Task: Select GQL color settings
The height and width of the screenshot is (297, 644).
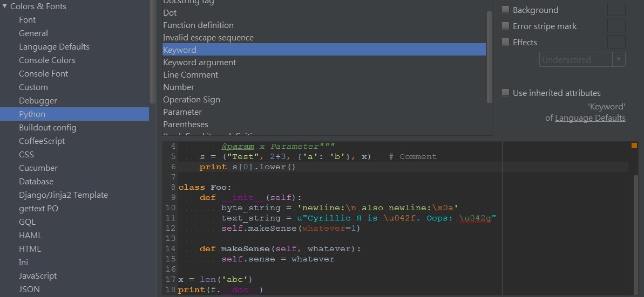Action: 27,222
